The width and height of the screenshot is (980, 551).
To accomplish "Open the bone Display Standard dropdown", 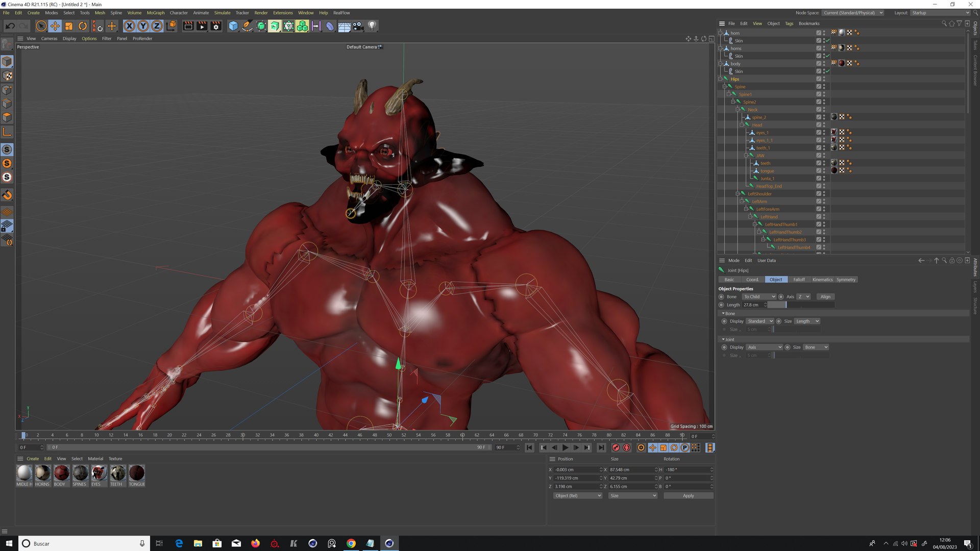I will pyautogui.click(x=760, y=321).
